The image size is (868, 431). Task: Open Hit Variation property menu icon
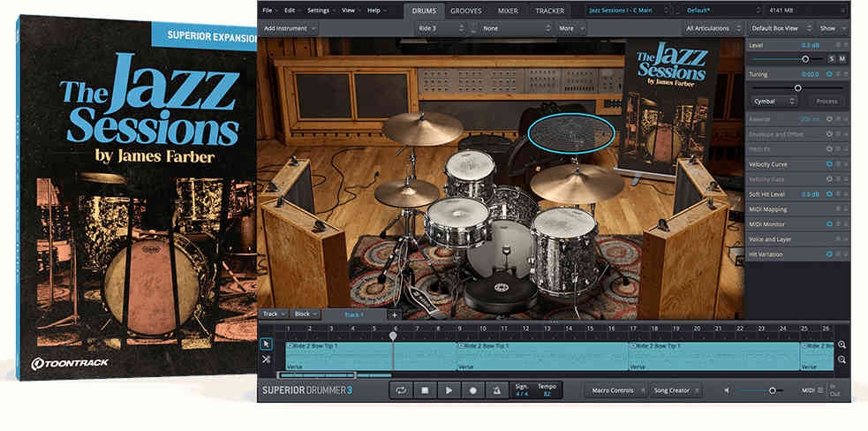click(x=838, y=254)
